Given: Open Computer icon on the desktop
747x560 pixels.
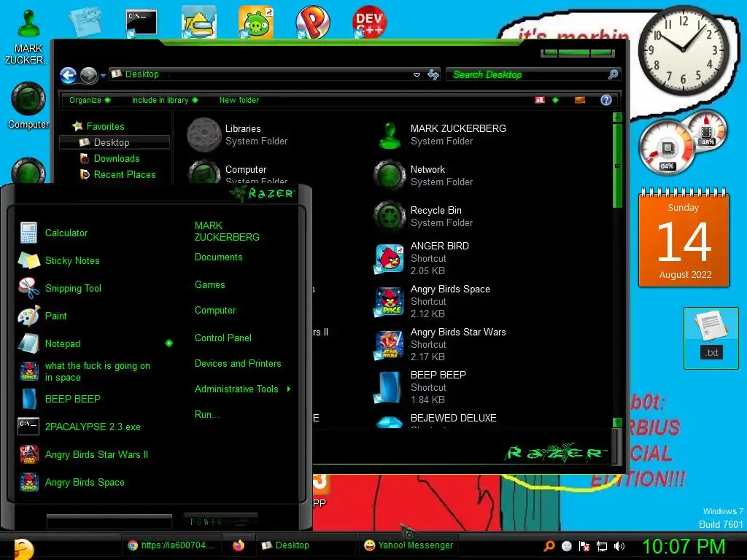Looking at the screenshot, I should [x=28, y=105].
